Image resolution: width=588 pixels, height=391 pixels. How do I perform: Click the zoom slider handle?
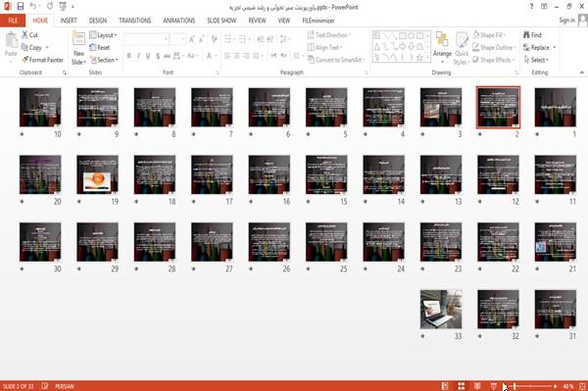[514, 386]
